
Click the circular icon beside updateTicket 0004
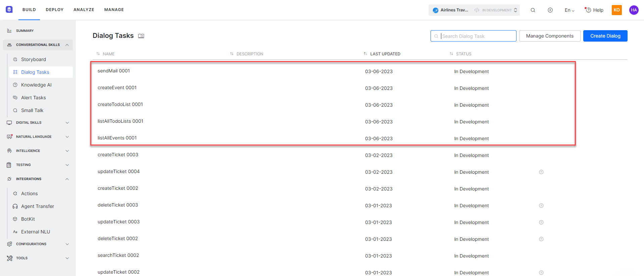(541, 172)
